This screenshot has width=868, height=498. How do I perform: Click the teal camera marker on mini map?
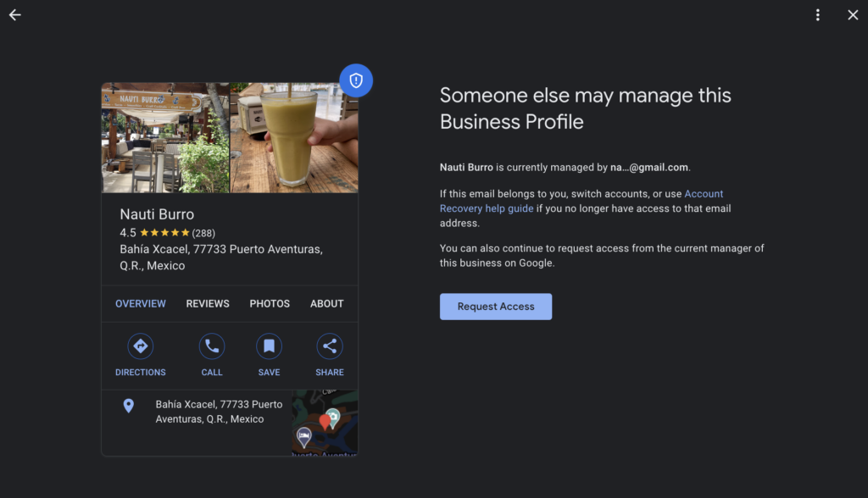point(333,418)
